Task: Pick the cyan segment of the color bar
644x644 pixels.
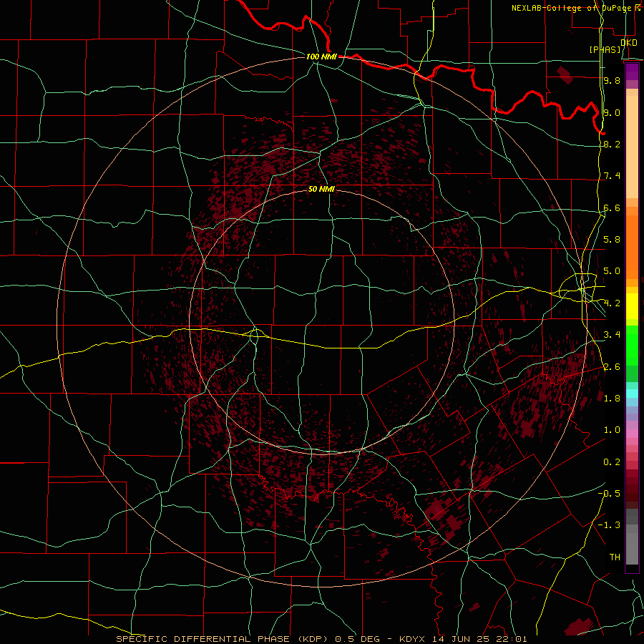Action: click(x=632, y=393)
